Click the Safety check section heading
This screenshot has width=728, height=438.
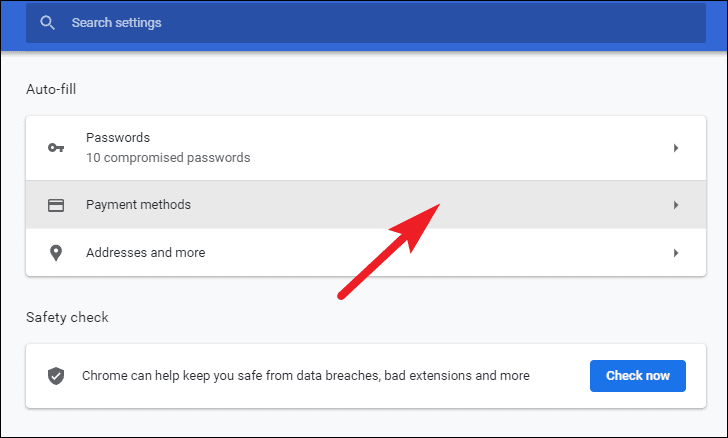click(67, 317)
